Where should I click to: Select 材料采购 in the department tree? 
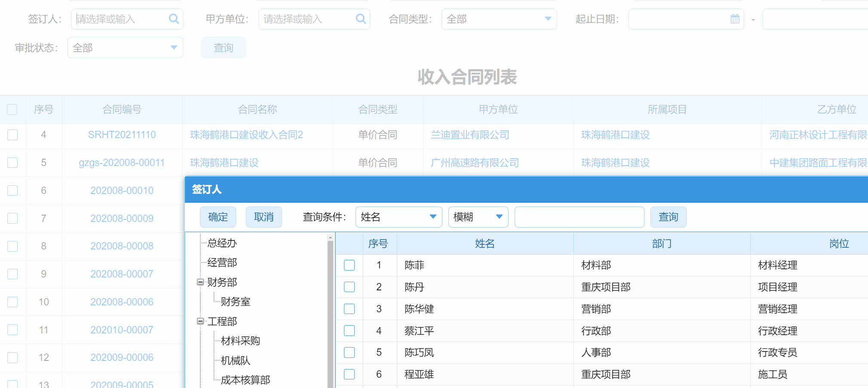point(240,341)
